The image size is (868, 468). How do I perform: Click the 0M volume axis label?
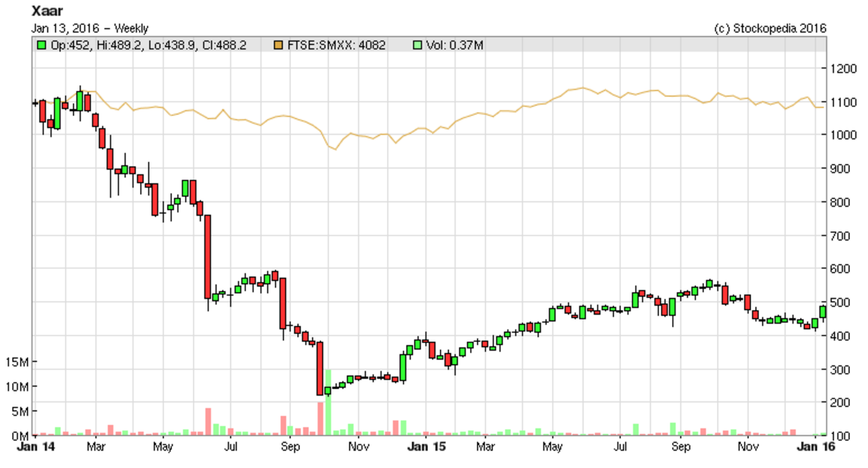(x=19, y=437)
